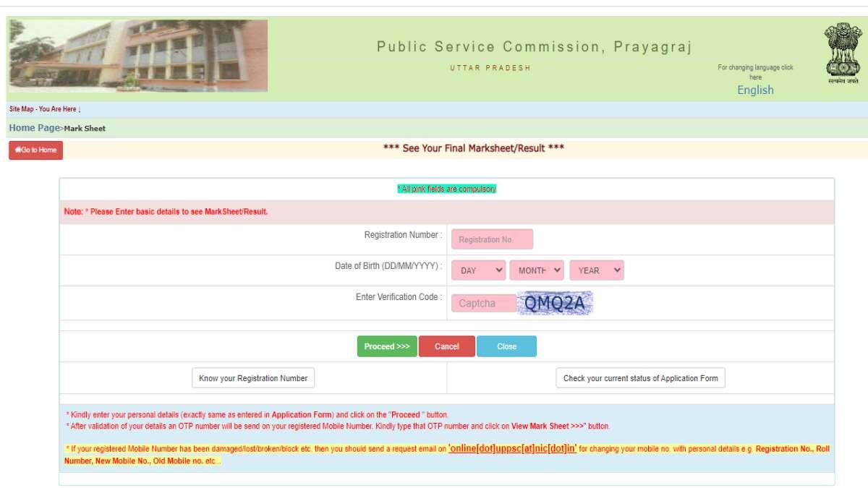This screenshot has width=868, height=488.
Task: Click the Cancel button
Action: tap(447, 346)
